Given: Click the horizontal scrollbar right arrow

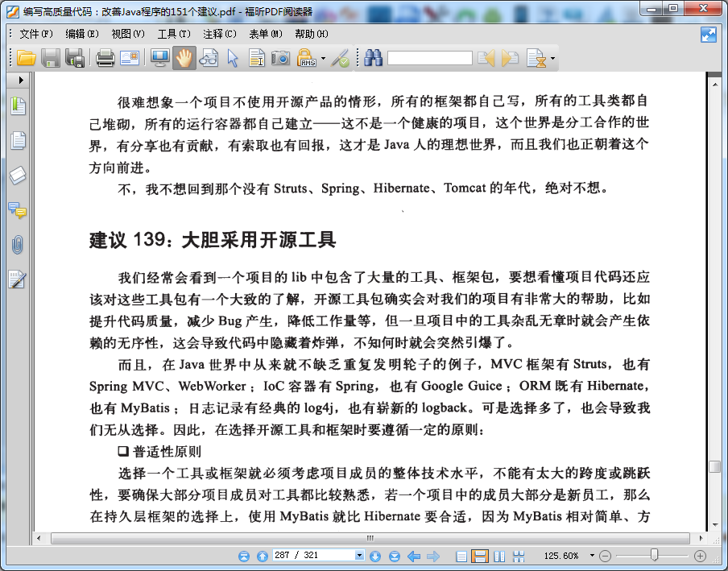Looking at the screenshot, I should [701, 539].
